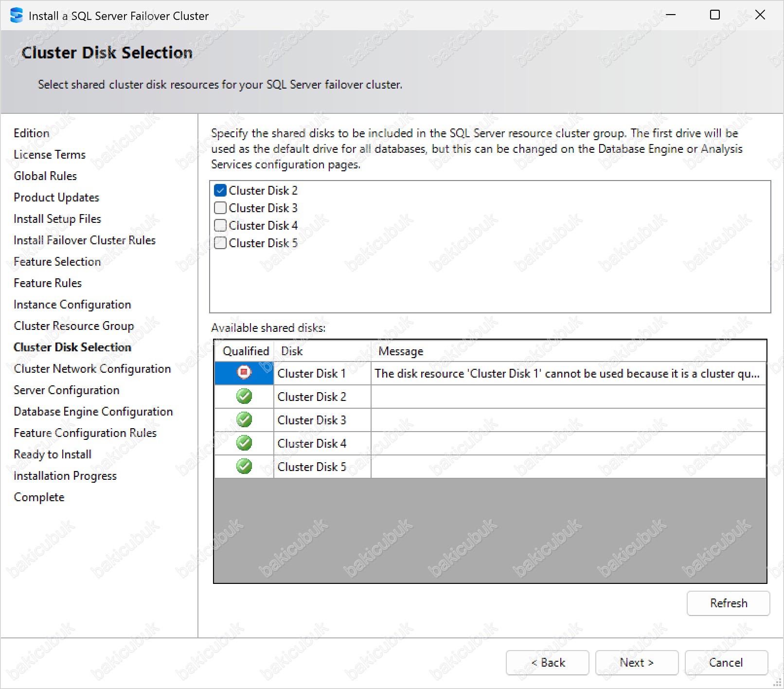The height and width of the screenshot is (689, 784).
Task: Proceed with the Next button
Action: (636, 662)
